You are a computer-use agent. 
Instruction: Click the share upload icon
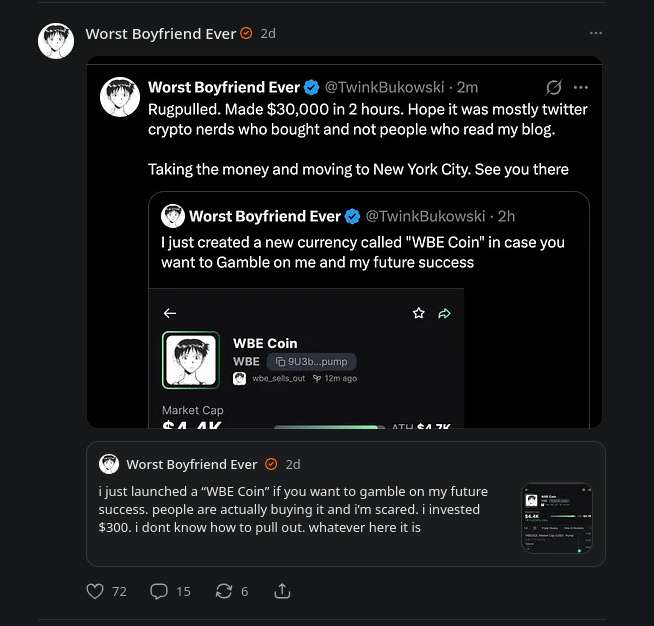[x=282, y=591]
